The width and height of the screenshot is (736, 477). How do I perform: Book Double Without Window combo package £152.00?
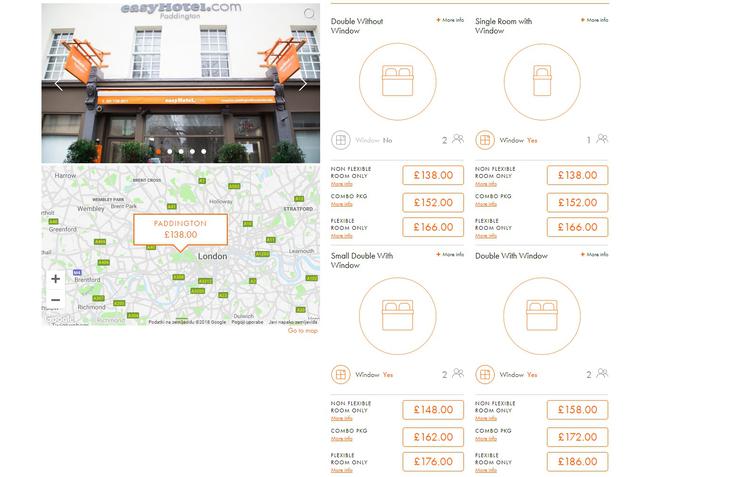click(433, 202)
